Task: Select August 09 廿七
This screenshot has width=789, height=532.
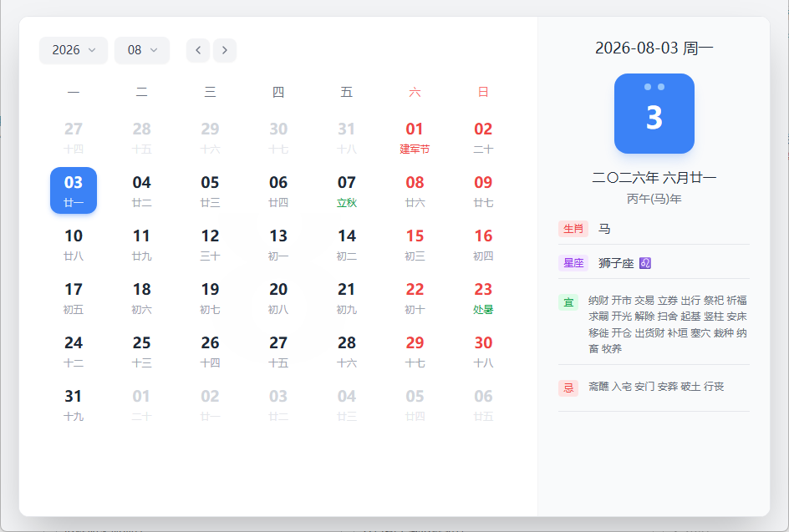Action: click(x=483, y=190)
